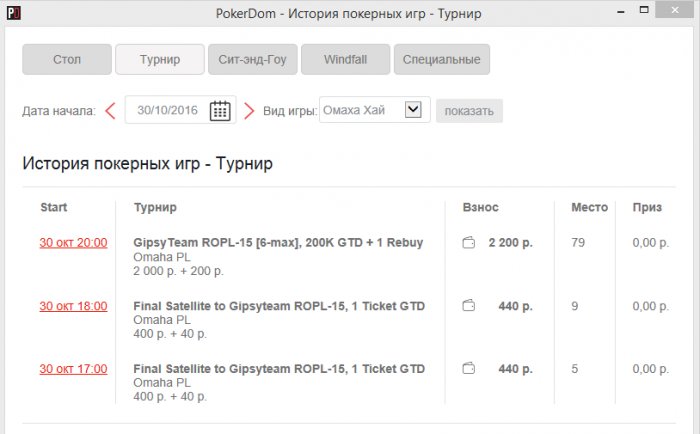The height and width of the screenshot is (434, 700).
Task: Click the 2 000 р. + 200 р. text
Action: tap(178, 271)
